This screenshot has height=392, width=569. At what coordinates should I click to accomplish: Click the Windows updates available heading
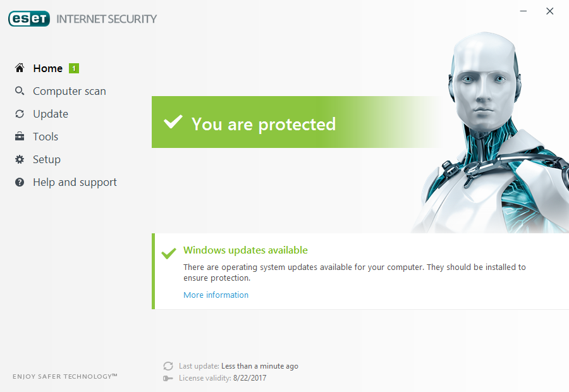coord(245,250)
